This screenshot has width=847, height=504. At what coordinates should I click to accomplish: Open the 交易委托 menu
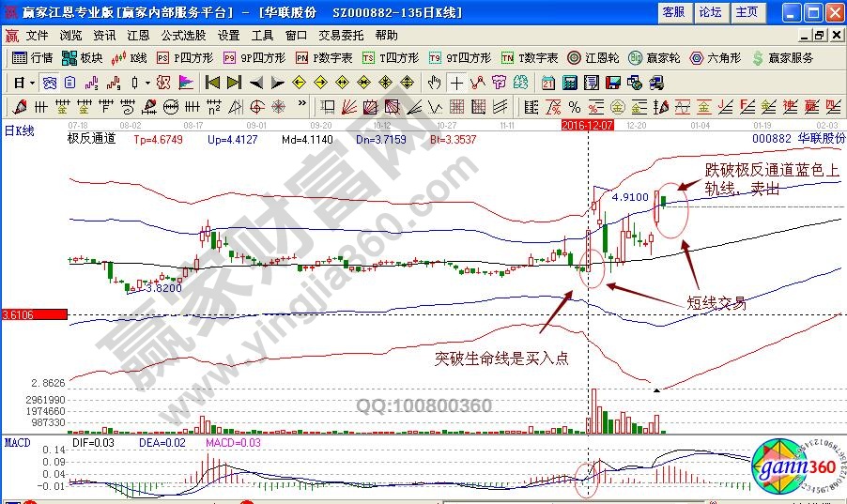pos(341,35)
